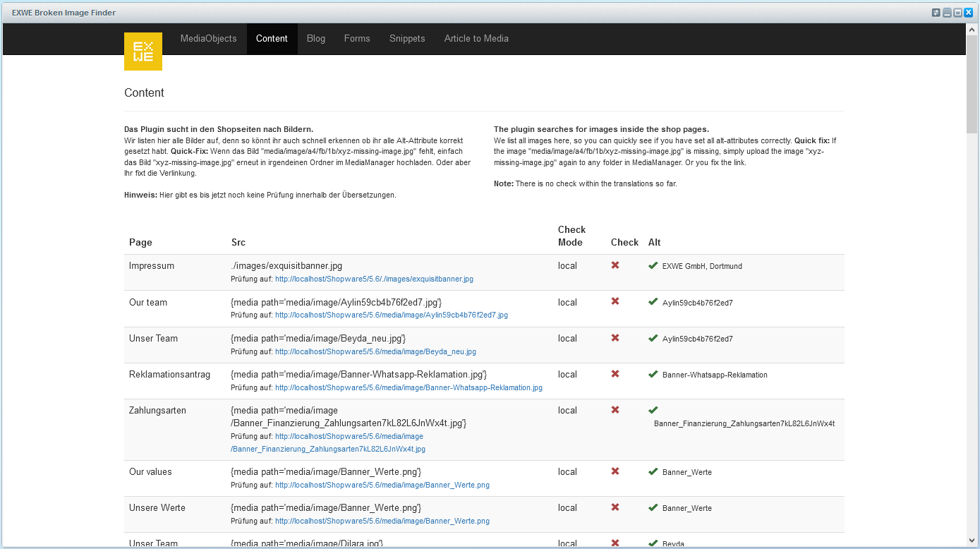Click the red X in Unsere Werte row

click(x=615, y=507)
